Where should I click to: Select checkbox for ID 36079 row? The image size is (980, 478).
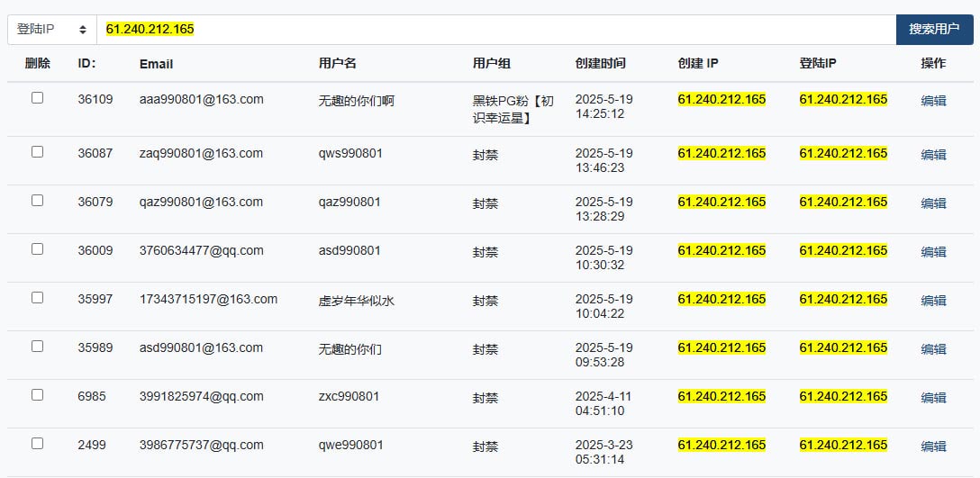[x=38, y=201]
